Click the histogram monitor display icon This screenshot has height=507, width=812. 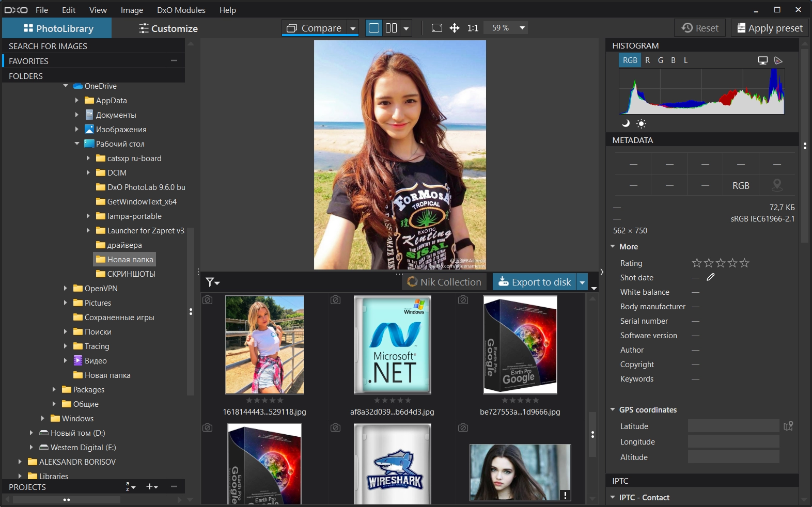(762, 60)
